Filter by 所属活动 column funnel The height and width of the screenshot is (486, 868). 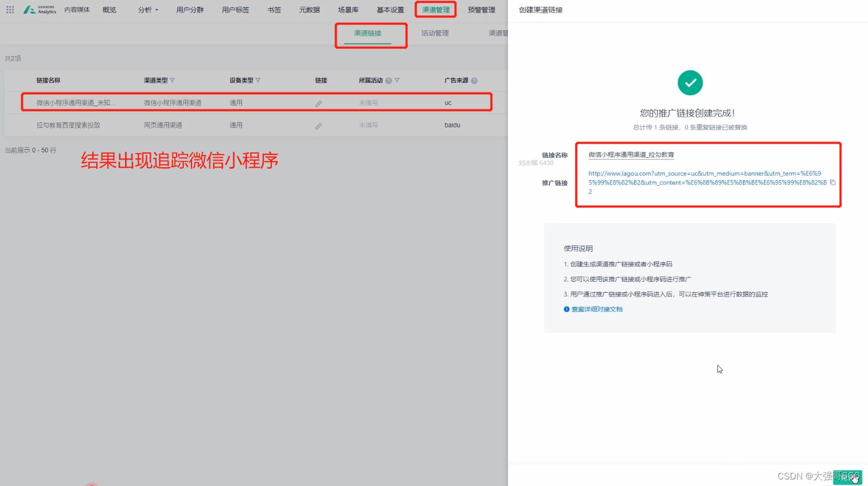(x=397, y=80)
